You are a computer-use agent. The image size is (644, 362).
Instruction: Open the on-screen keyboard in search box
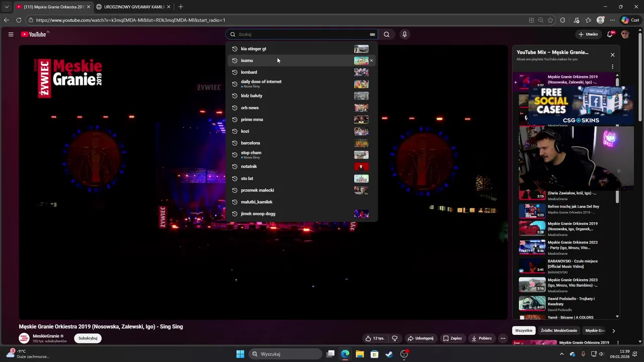click(372, 34)
